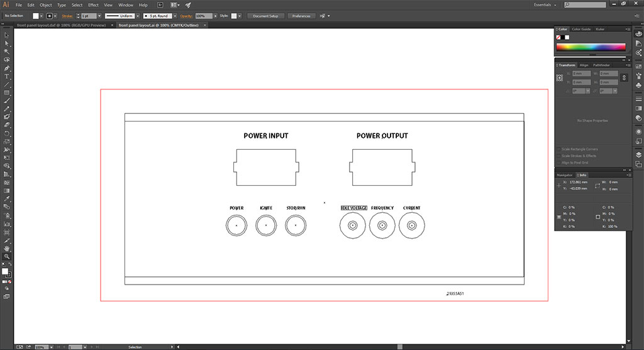Enable Scale Strokes & Effects checkbox
The image size is (644, 350).
(x=558, y=156)
